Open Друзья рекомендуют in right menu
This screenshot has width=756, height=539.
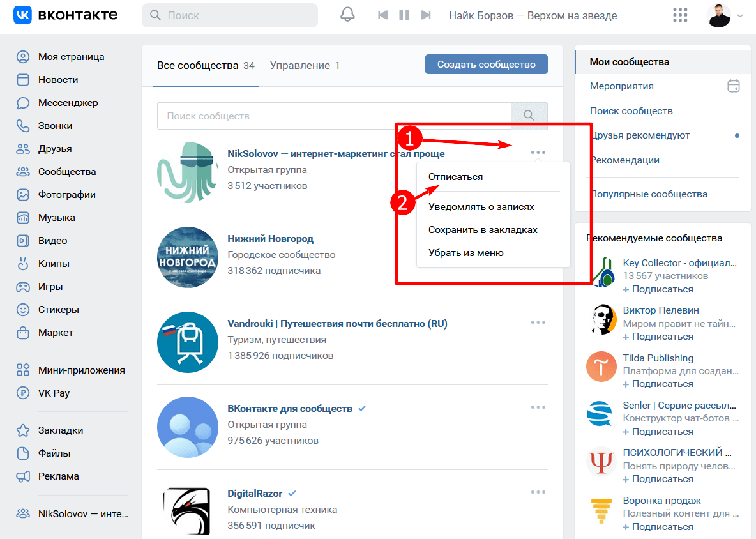[x=640, y=135]
